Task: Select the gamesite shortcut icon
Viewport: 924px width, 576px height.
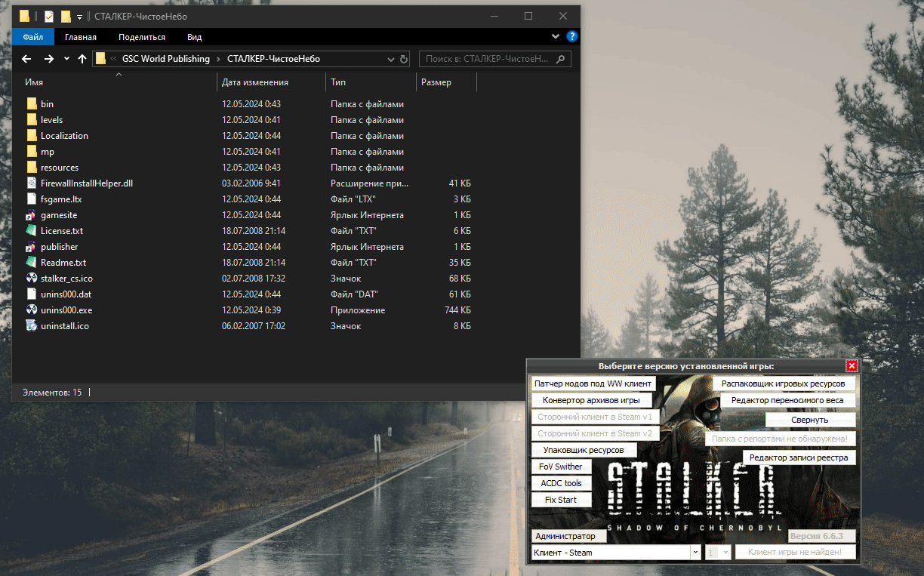Action: coord(31,215)
